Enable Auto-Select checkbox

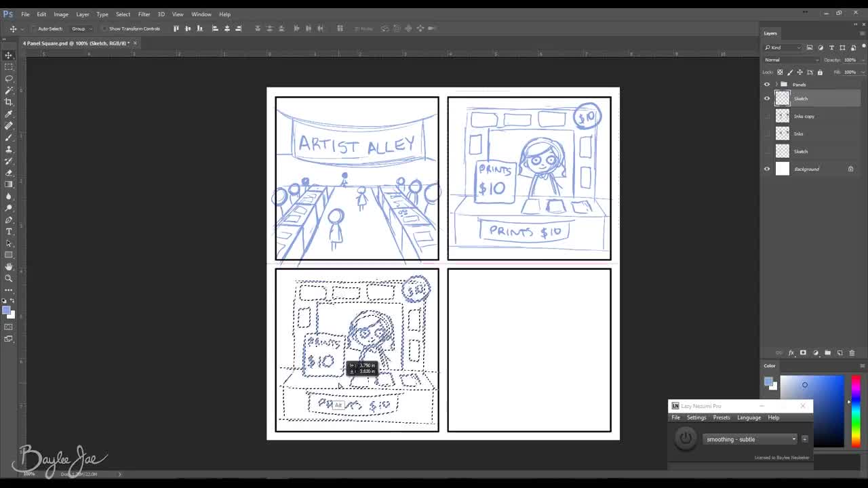tap(35, 28)
